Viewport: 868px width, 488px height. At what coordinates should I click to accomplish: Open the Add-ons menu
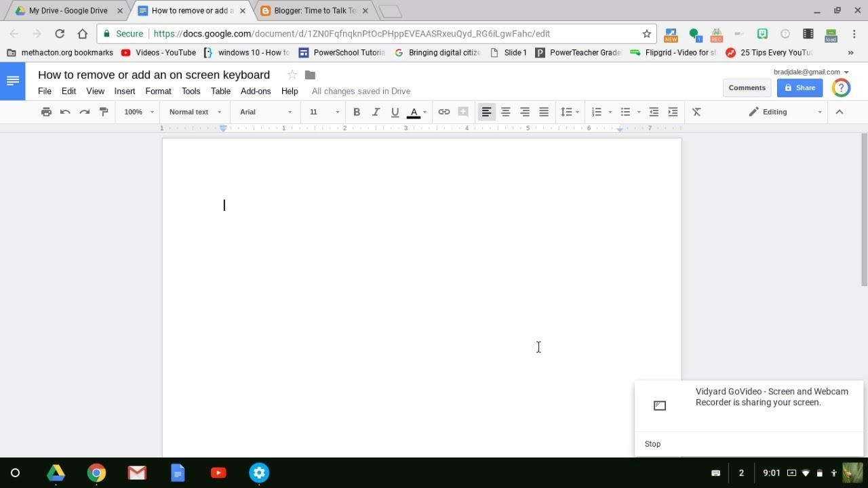pos(256,91)
